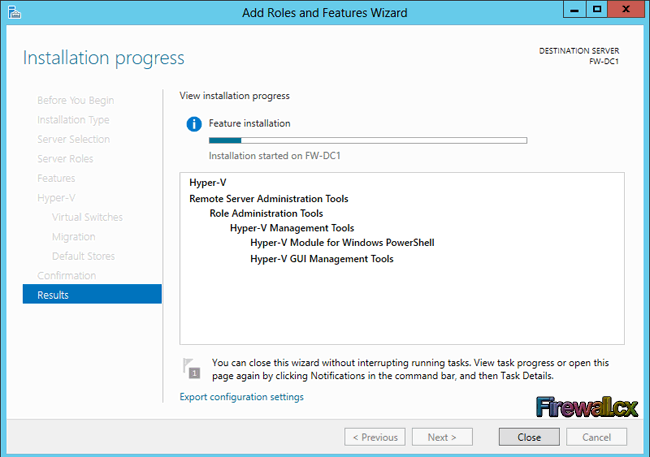Screen dimensions: 650x457
Task: Click 'View installation progress' heading
Action: pyautogui.click(x=235, y=96)
